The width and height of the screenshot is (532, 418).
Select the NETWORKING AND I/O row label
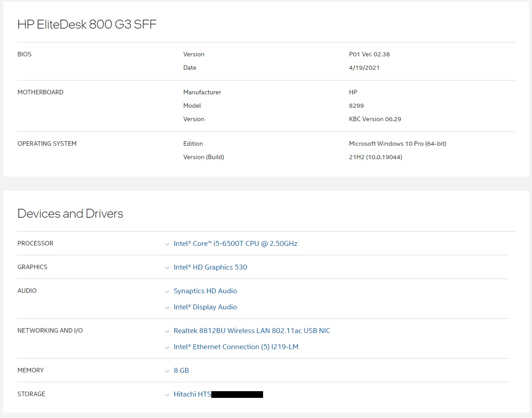coord(50,331)
